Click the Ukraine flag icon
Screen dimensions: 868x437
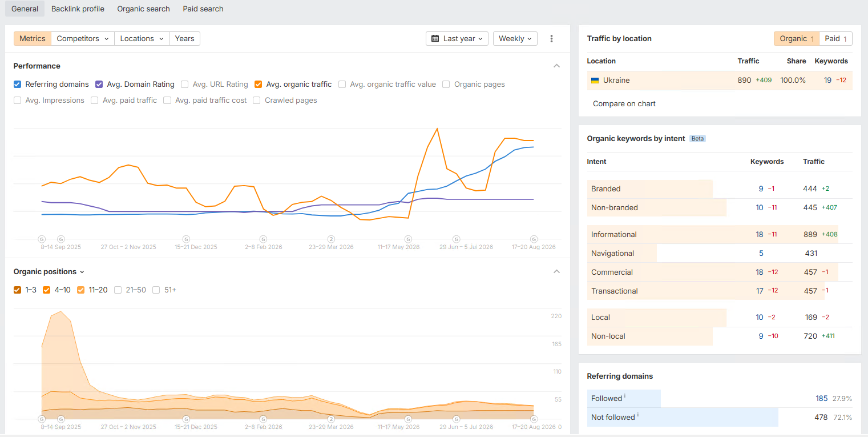(595, 81)
